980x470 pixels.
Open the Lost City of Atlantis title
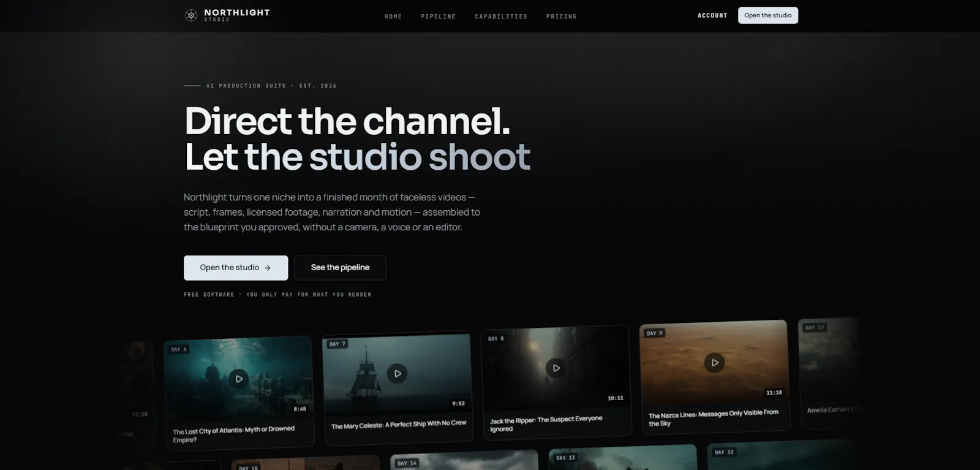(234, 434)
